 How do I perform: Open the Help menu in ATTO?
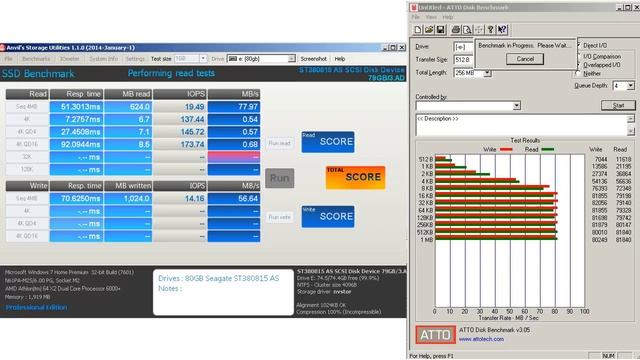448,17
